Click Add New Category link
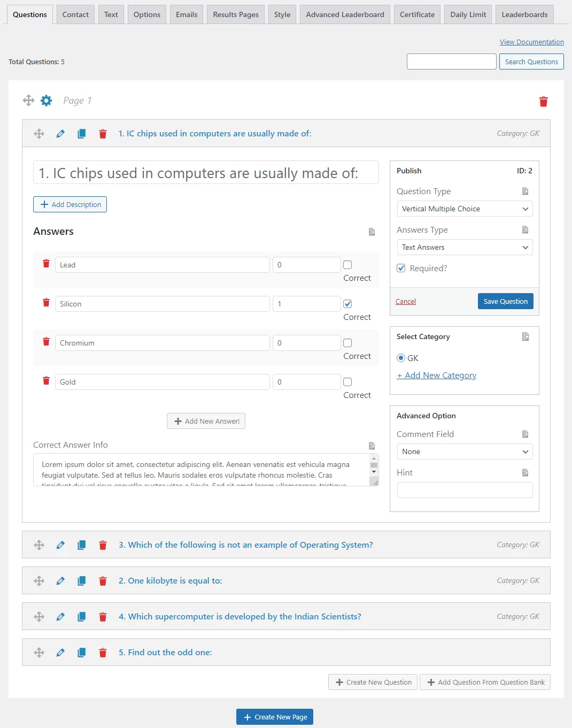The width and height of the screenshot is (572, 728). click(437, 376)
